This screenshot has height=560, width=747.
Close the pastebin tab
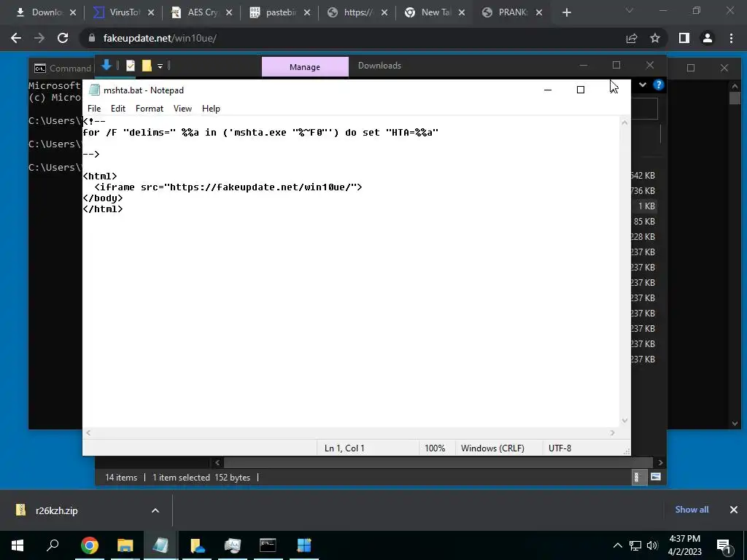[307, 13]
